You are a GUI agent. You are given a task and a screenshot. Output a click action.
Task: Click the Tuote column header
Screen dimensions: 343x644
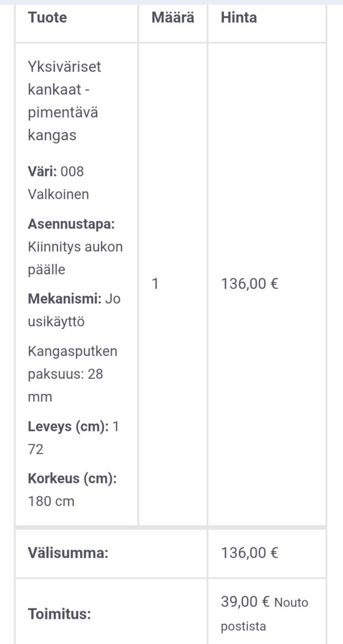tap(47, 18)
